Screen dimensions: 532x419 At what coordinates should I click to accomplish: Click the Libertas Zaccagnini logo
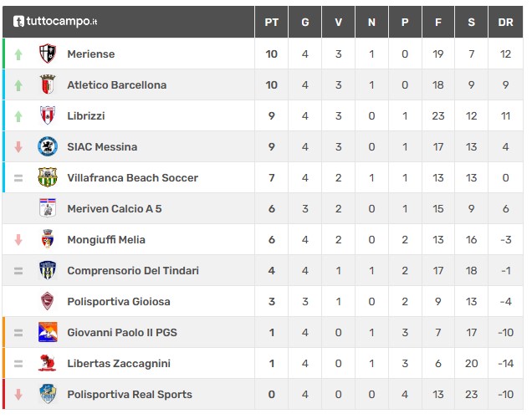tap(48, 363)
